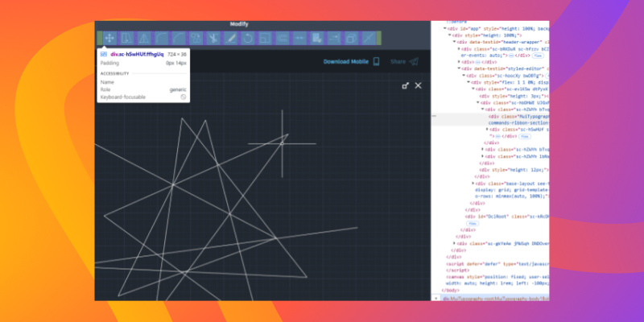Activate the Copy objects tool icon
The width and height of the screenshot is (644, 322).
pos(196,38)
